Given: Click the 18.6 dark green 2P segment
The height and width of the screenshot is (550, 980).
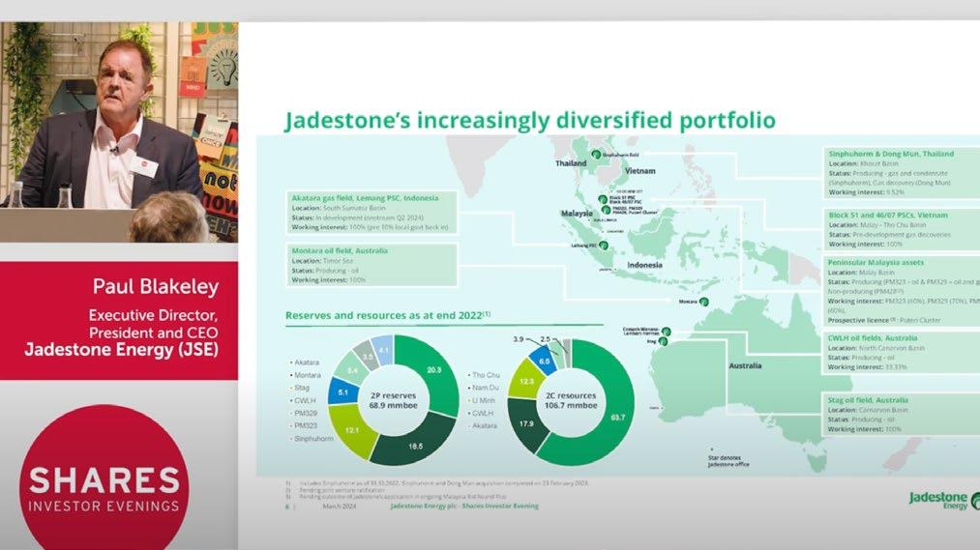Looking at the screenshot, I should (415, 446).
